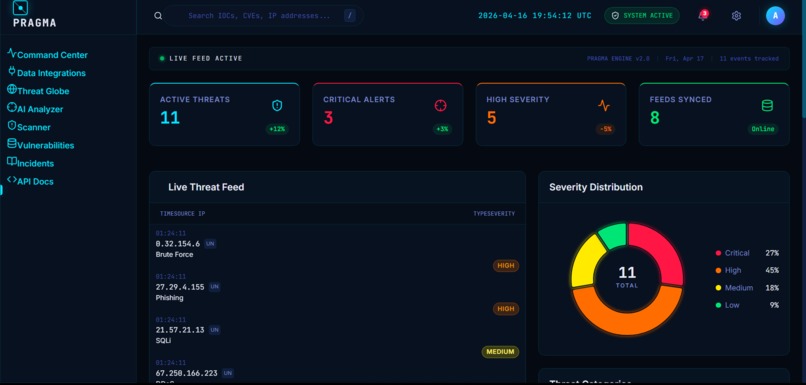The width and height of the screenshot is (806, 385).
Task: Click the Command Center pulse icon
Action: coord(12,53)
